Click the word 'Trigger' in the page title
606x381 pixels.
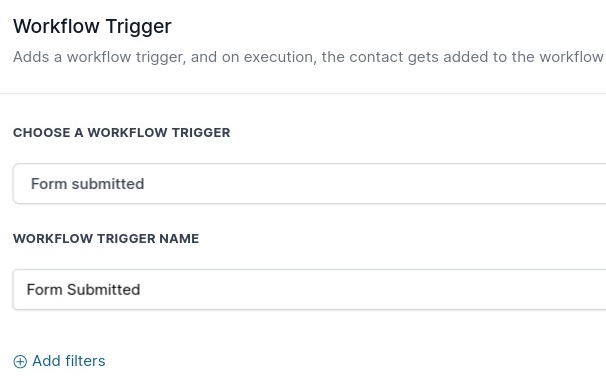click(x=138, y=26)
